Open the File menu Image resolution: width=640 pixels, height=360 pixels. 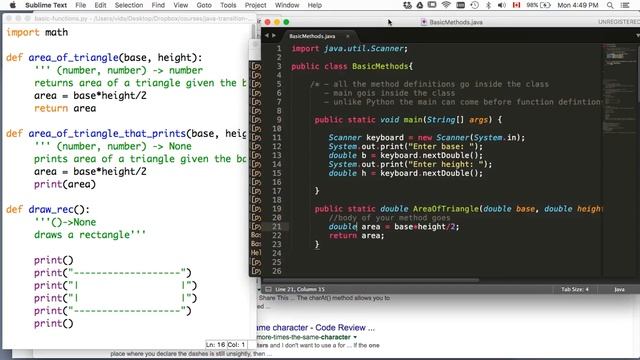81,5
